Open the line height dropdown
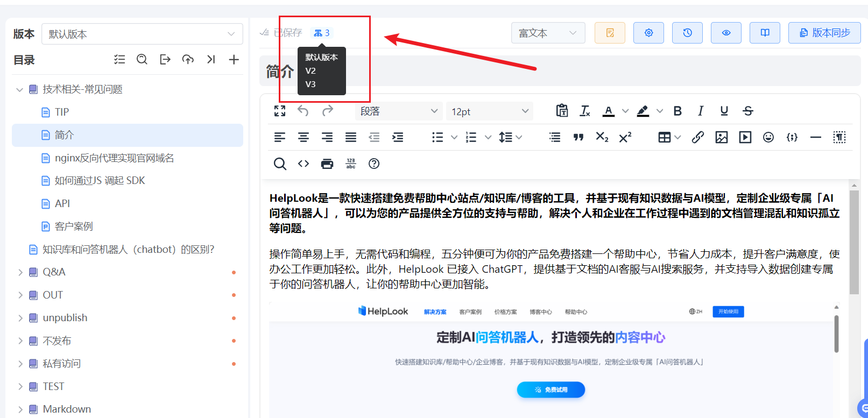The height and width of the screenshot is (418, 868). tap(511, 137)
